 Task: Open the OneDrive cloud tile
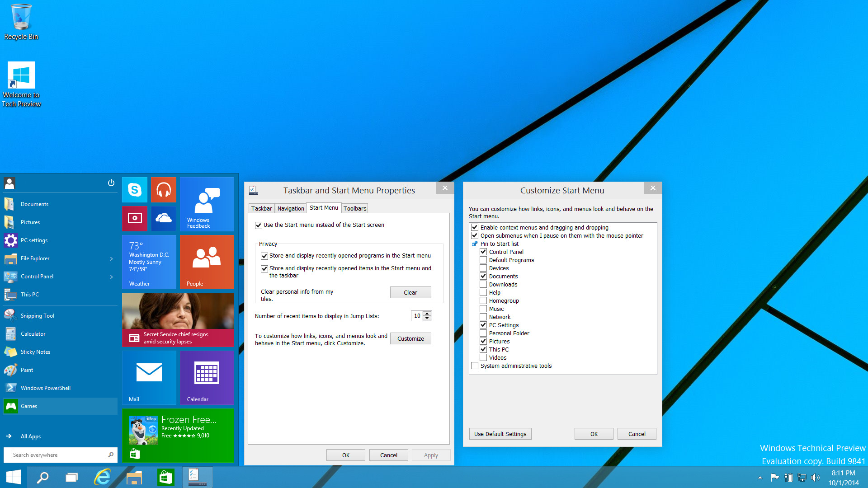(x=164, y=219)
